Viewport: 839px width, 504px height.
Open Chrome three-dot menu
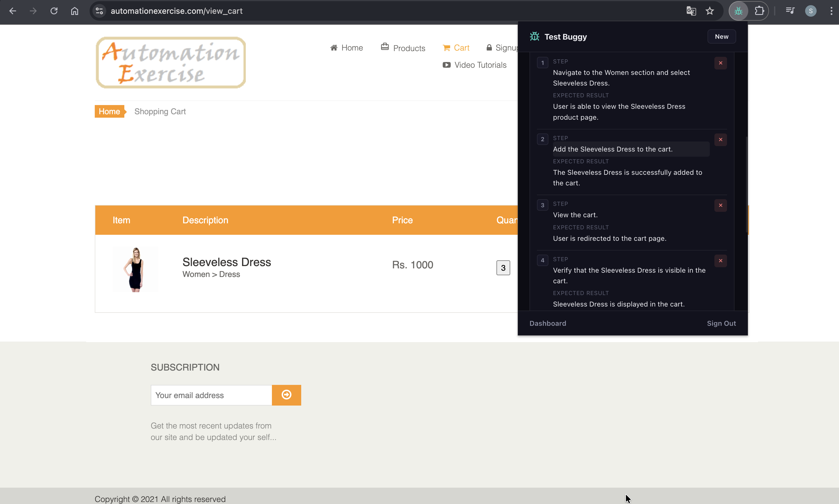tap(831, 11)
